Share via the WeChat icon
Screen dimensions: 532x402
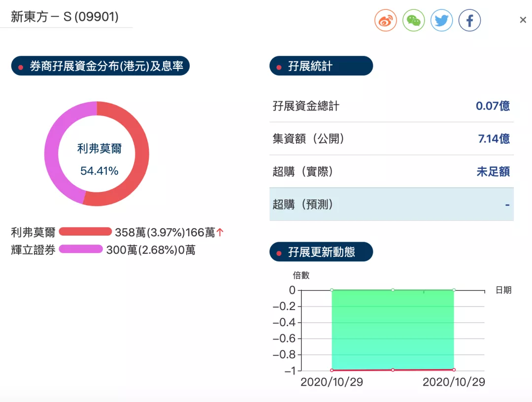click(413, 21)
